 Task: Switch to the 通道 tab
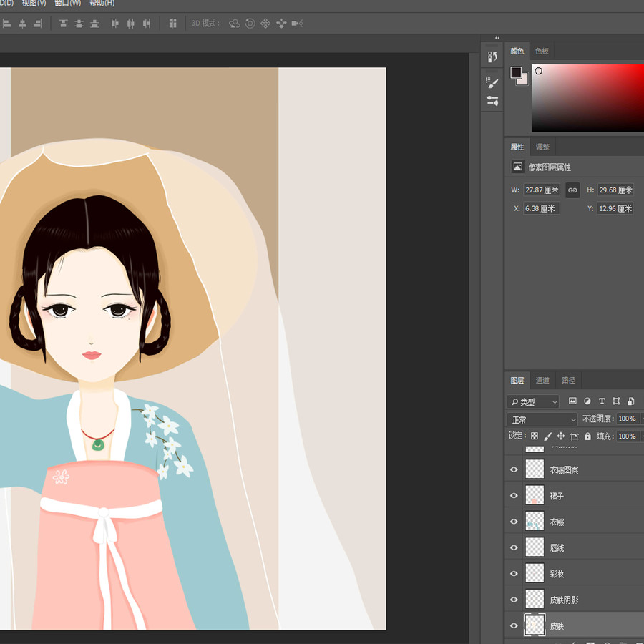coord(542,381)
